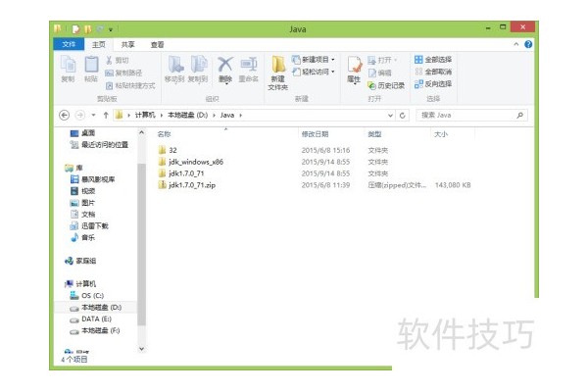Select the jdk1.7.0_71 folder
This screenshot has height=392, width=588.
pos(181,173)
